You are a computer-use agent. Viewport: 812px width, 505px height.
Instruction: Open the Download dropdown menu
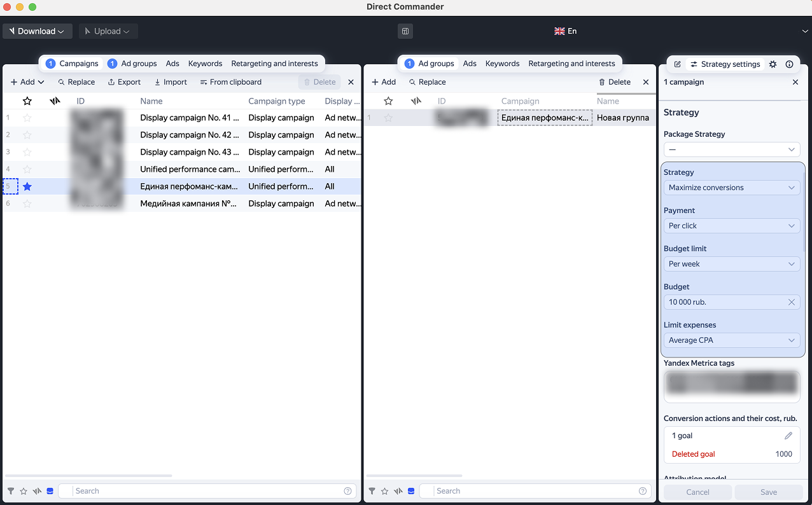pyautogui.click(x=37, y=31)
